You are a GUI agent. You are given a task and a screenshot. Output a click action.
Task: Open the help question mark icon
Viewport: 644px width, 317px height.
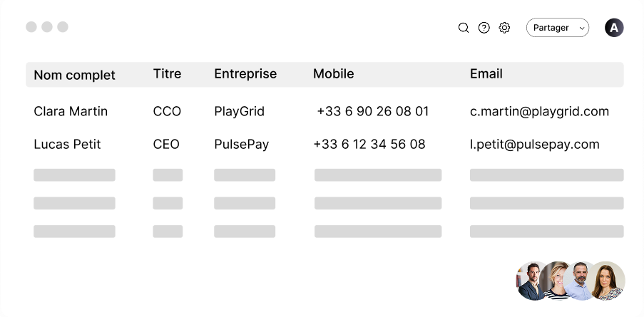click(x=484, y=28)
